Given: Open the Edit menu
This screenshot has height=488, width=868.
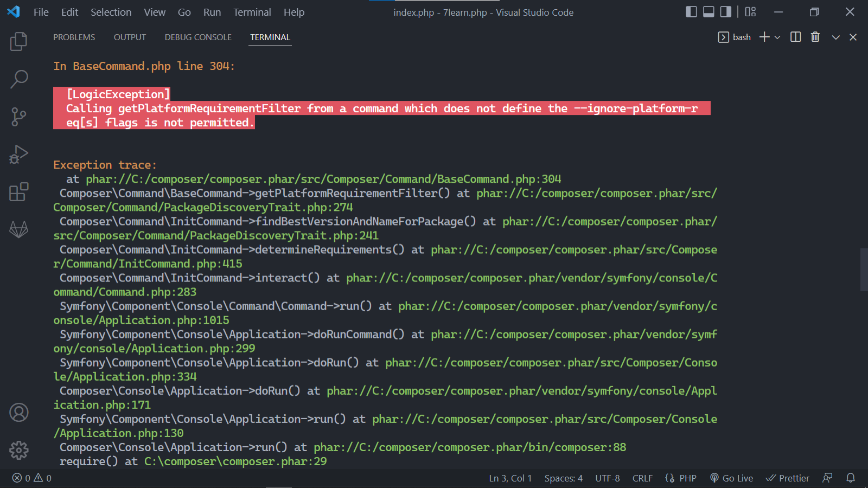Looking at the screenshot, I should (69, 12).
